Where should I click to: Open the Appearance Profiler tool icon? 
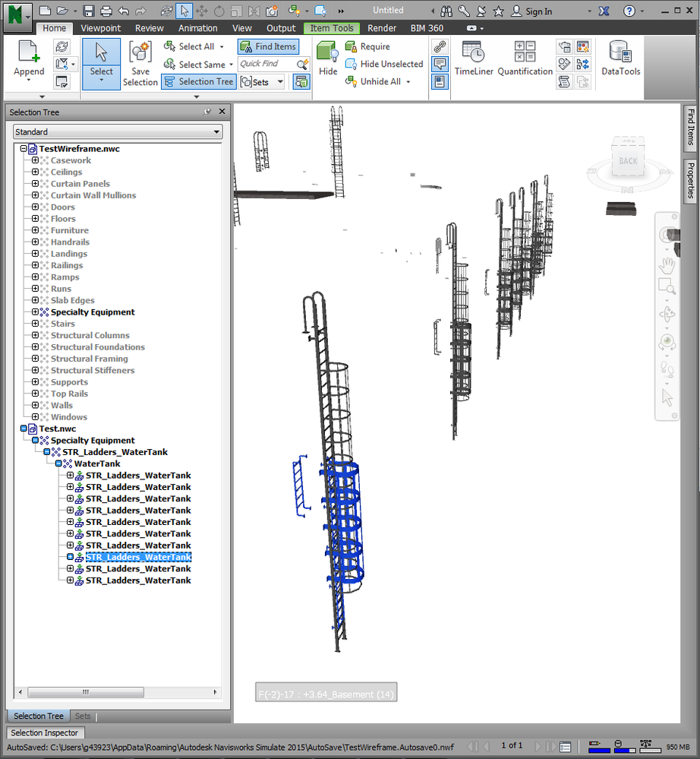(x=583, y=47)
